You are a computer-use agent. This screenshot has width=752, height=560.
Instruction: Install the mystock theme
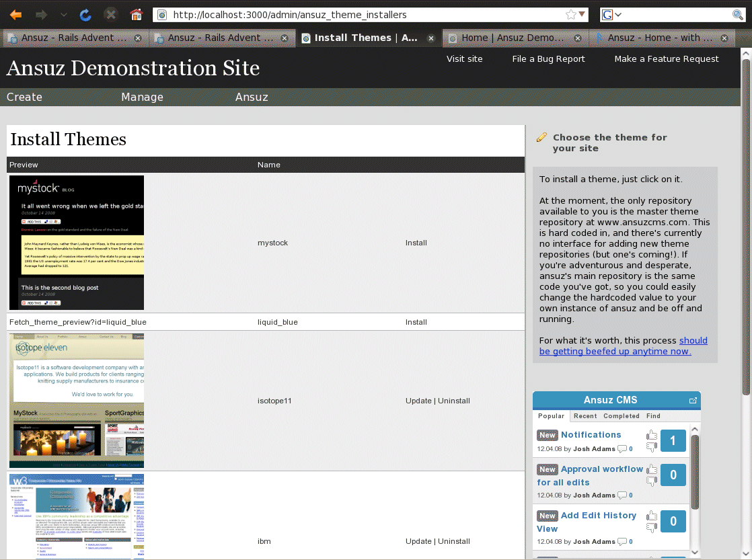[416, 243]
